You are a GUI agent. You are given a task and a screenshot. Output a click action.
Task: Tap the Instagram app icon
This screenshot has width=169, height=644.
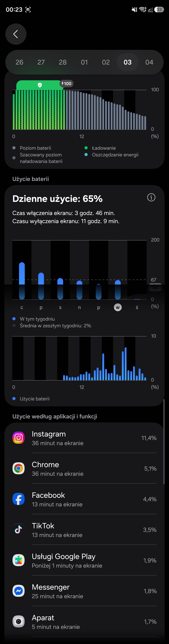click(x=18, y=438)
